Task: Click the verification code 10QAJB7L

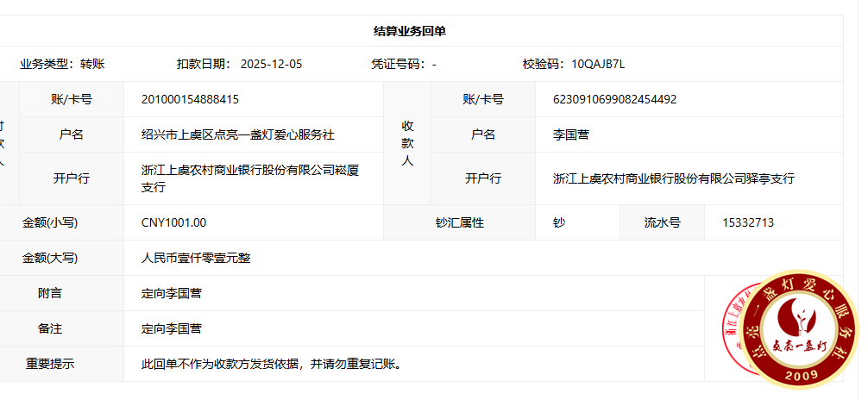Action: click(x=598, y=64)
